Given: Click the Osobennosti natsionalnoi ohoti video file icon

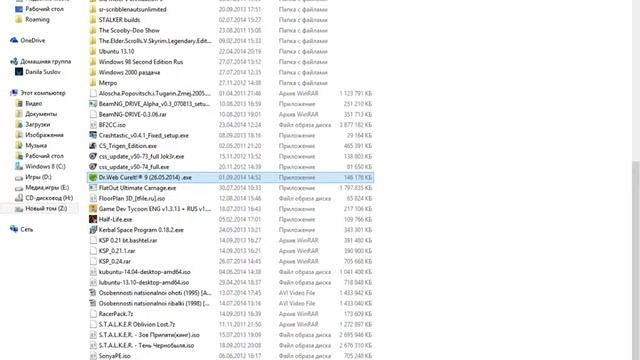Looking at the screenshot, I should click(x=93, y=293).
